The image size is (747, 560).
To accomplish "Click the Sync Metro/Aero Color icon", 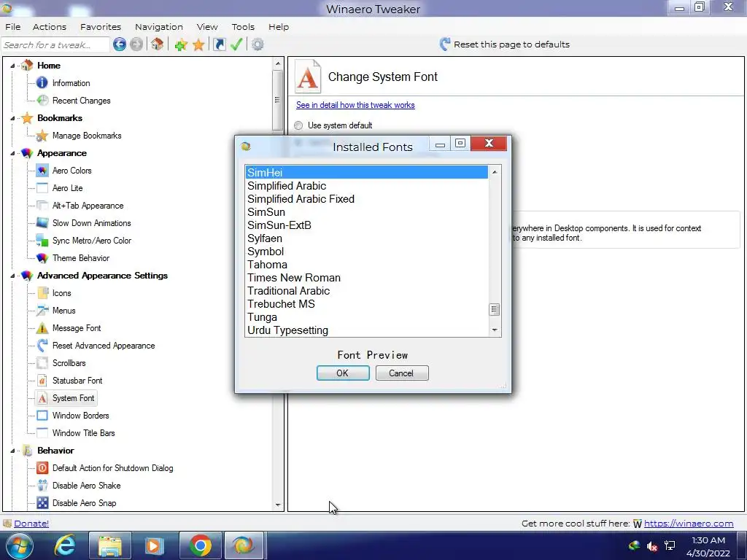I will coord(42,241).
